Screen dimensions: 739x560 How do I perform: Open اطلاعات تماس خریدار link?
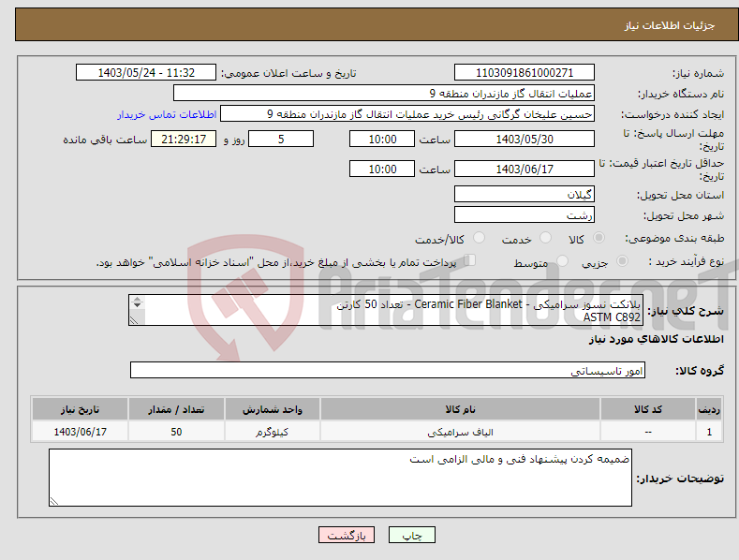167,114
